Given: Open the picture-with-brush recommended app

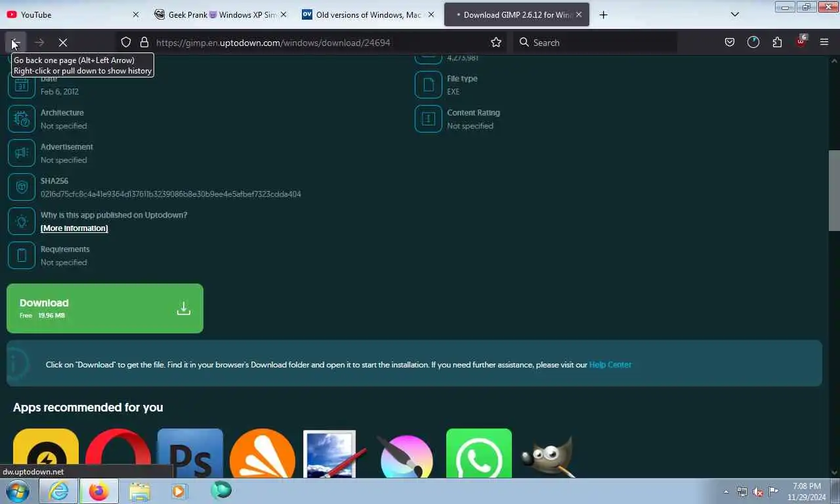Looking at the screenshot, I should coord(335,453).
